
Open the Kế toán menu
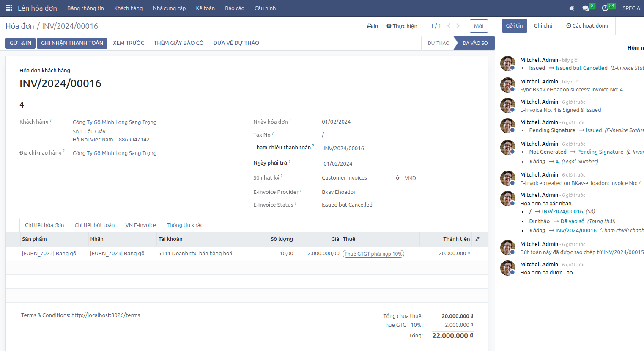click(205, 8)
